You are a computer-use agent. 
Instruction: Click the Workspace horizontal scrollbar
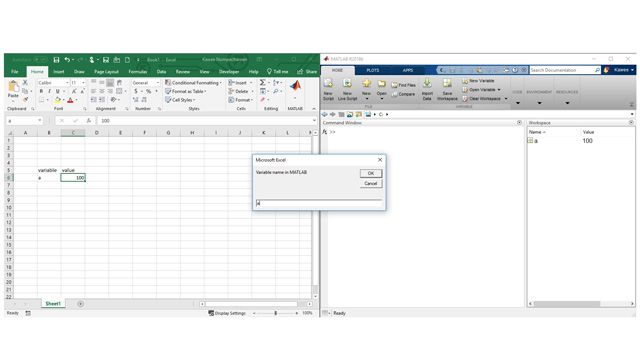pos(567,304)
